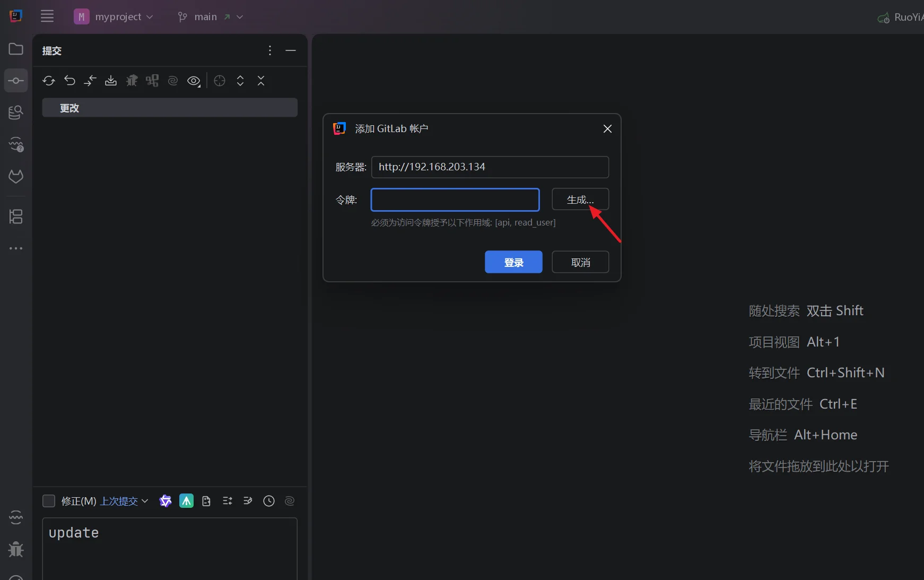924x580 pixels.
Task: Click the spiral icon beside the clock
Action: click(x=290, y=501)
